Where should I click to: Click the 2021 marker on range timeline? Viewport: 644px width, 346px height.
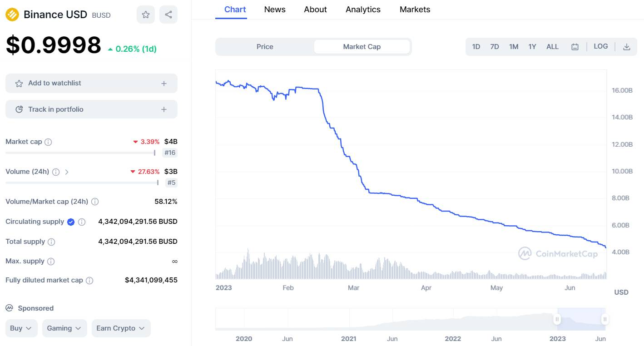click(x=349, y=339)
